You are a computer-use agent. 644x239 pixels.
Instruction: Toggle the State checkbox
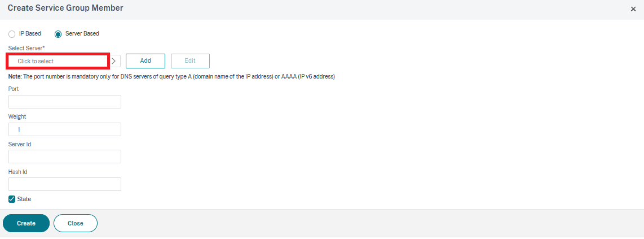pos(12,199)
